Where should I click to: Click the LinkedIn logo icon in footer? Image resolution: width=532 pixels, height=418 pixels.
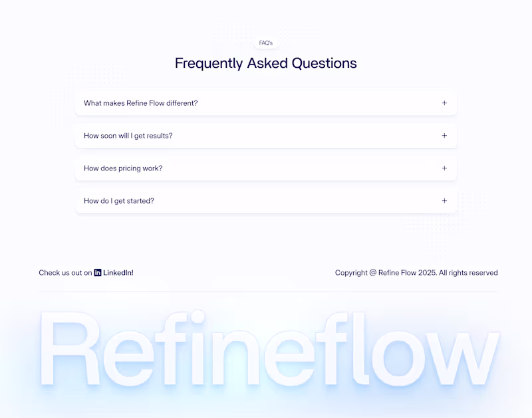pyautogui.click(x=98, y=273)
